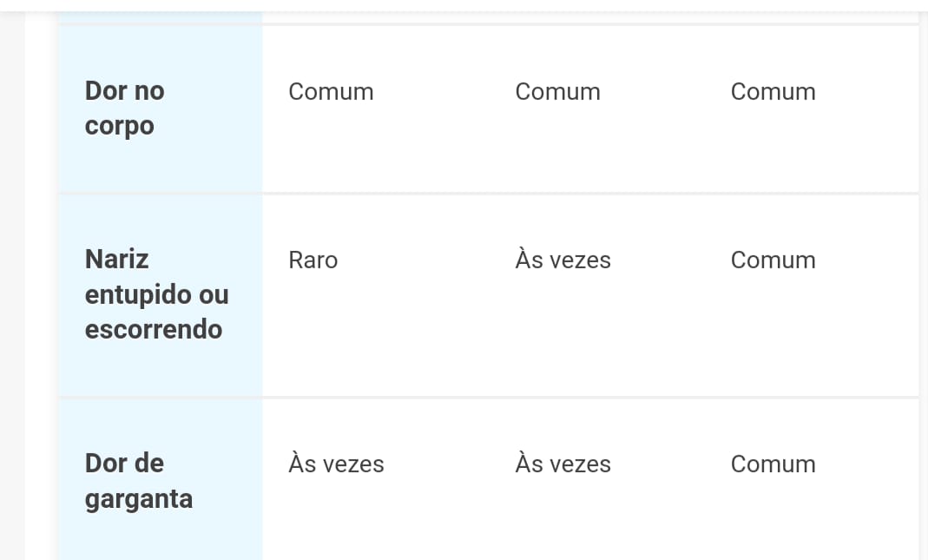Click middle-column "Comum" in Dor no corpo row
Image resolution: width=928 pixels, height=560 pixels.
[557, 92]
